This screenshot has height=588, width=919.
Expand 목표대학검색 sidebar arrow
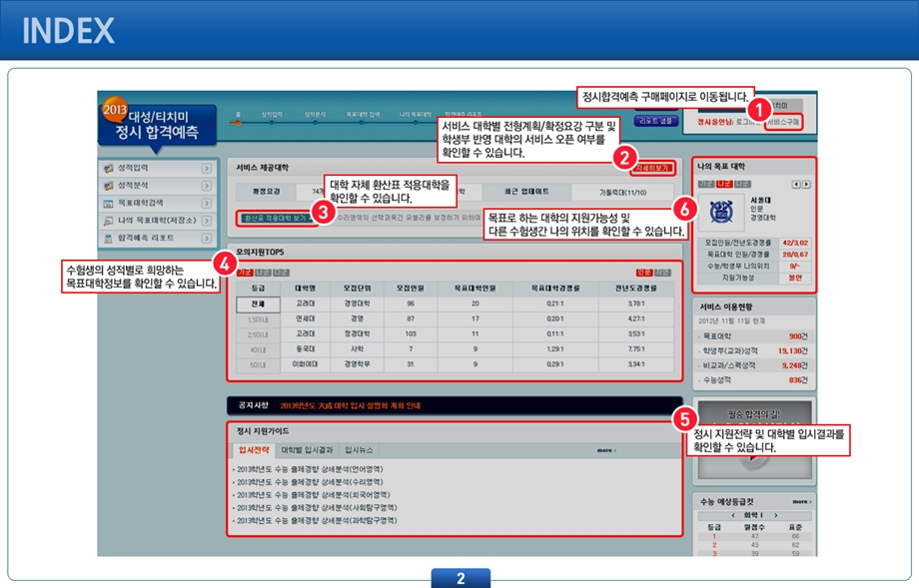click(207, 204)
